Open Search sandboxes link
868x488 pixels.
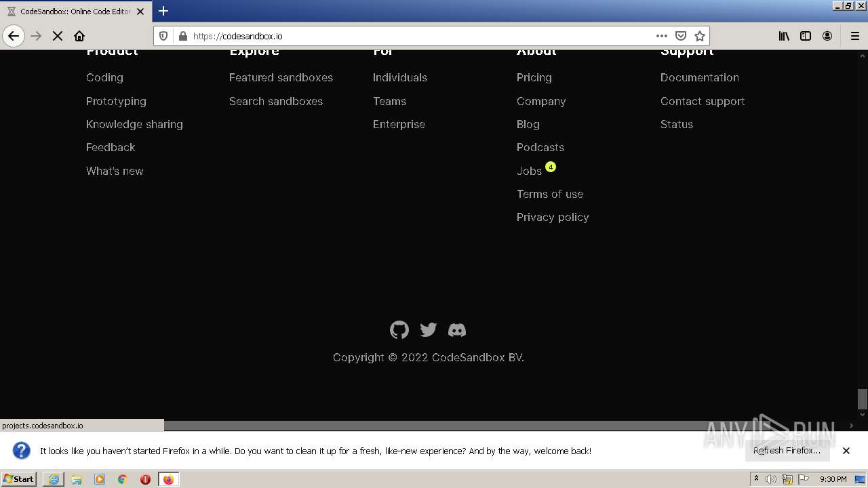click(x=276, y=101)
